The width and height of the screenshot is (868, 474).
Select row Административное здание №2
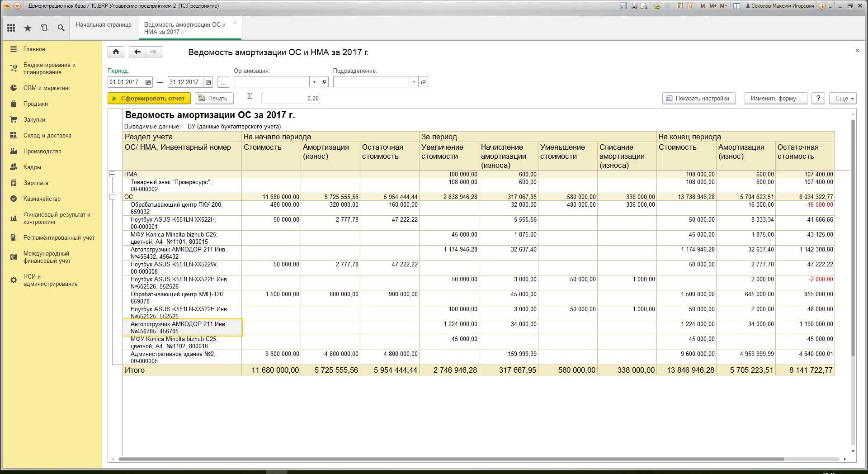click(478, 357)
